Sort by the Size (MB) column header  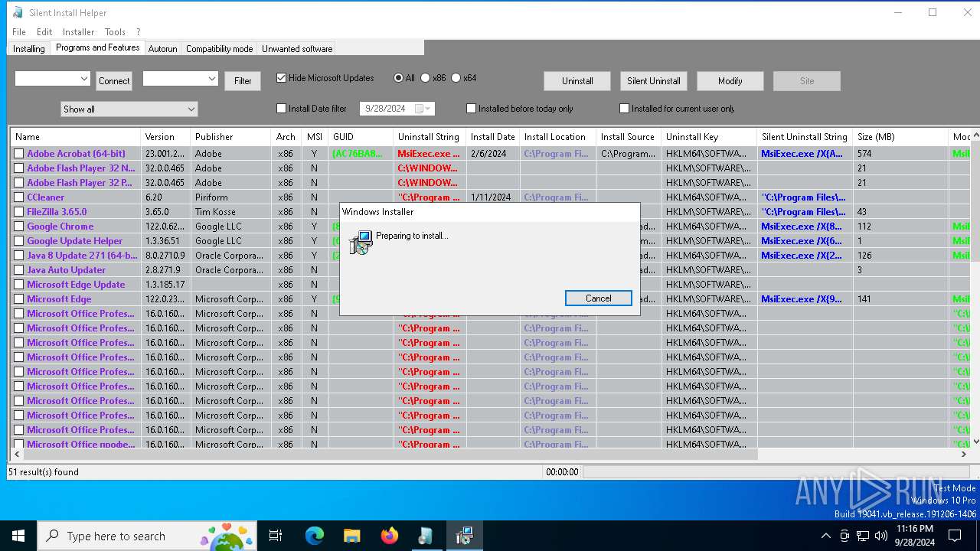click(900, 137)
